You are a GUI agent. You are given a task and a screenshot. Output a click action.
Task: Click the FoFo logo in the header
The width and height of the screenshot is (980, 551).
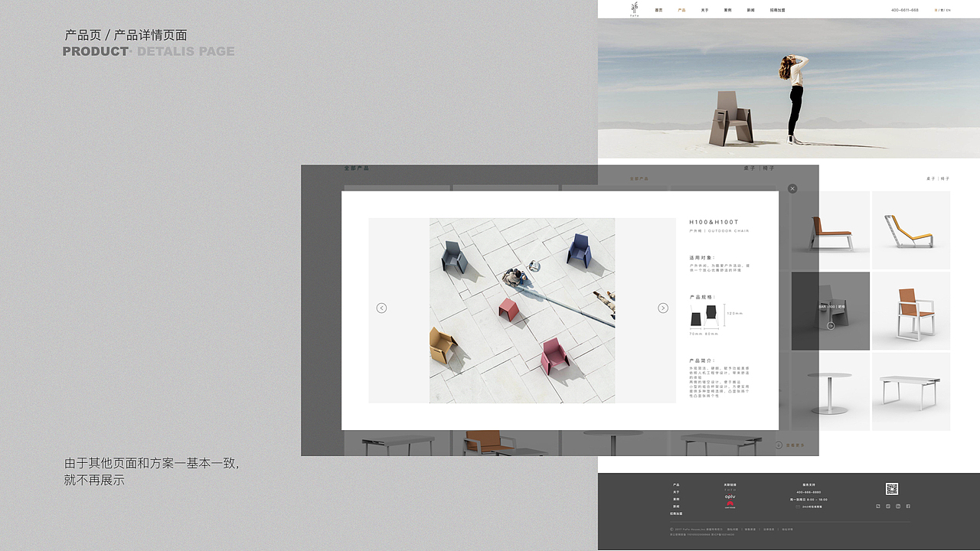[634, 9]
